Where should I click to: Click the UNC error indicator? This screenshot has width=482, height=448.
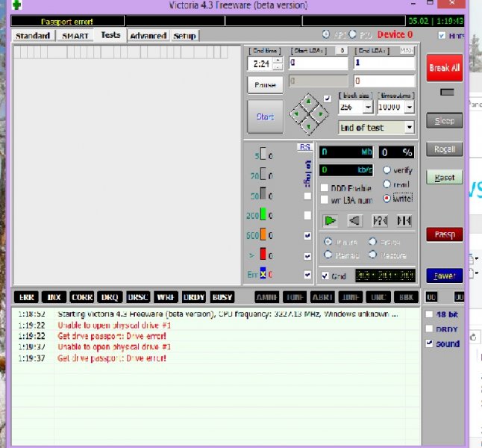[x=378, y=297]
